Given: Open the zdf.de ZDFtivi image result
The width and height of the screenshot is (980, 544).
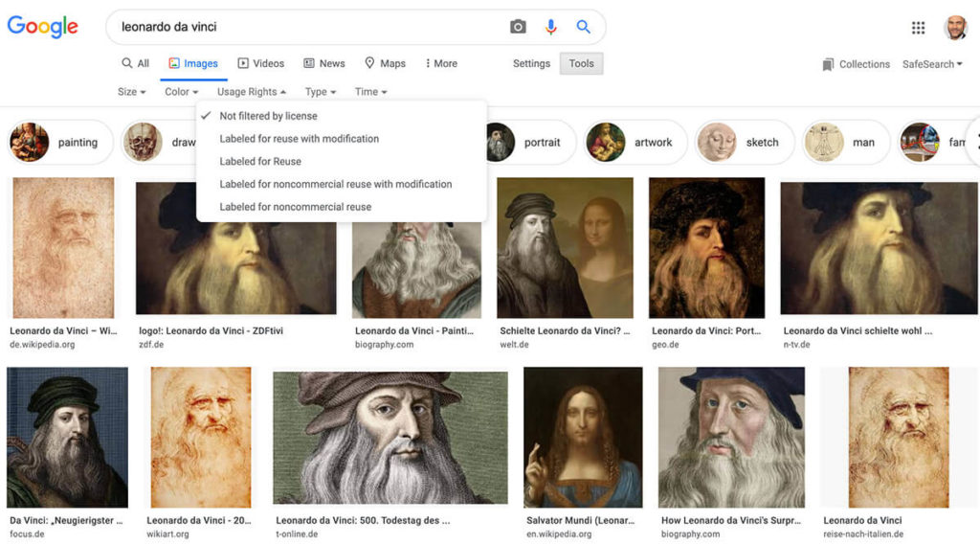Looking at the screenshot, I should 235,248.
